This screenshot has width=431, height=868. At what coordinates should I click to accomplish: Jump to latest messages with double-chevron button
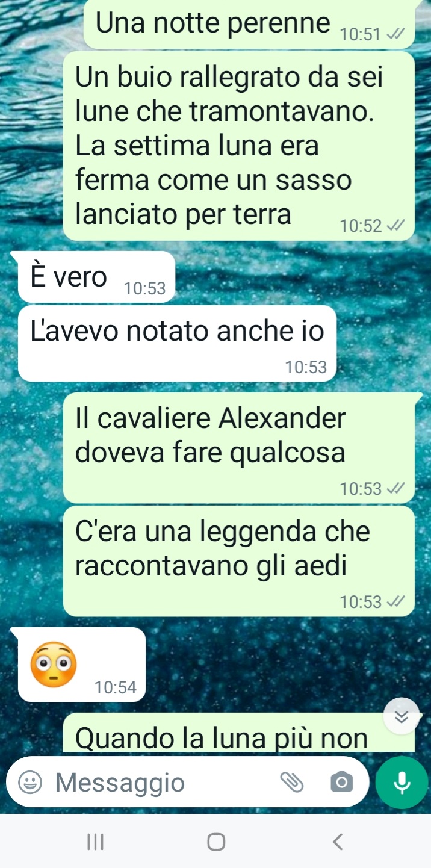point(402,716)
